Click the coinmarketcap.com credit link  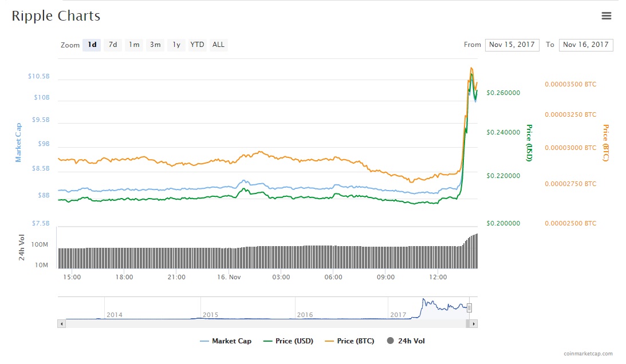tap(588, 354)
